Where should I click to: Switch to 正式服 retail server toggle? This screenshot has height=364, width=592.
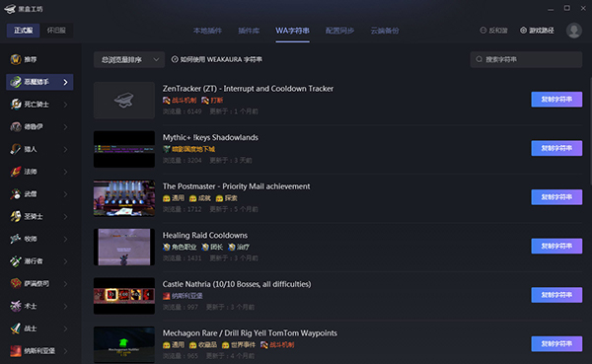tap(23, 31)
